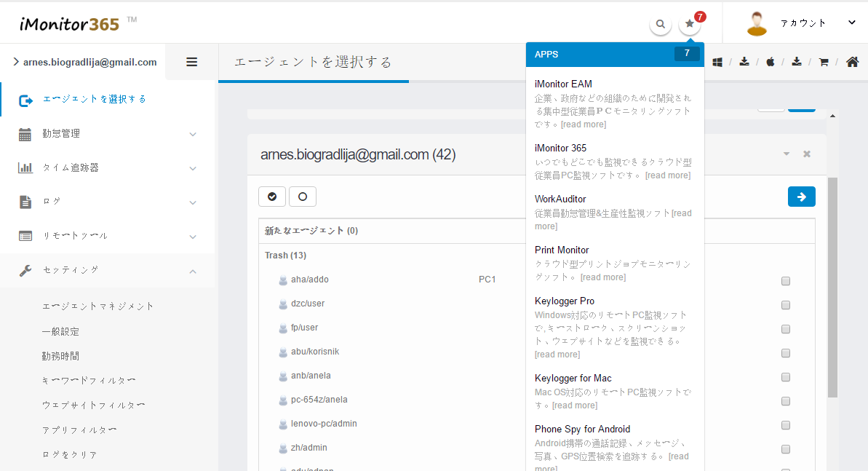
Task: Click the uncheck-all circle button
Action: [x=302, y=197]
